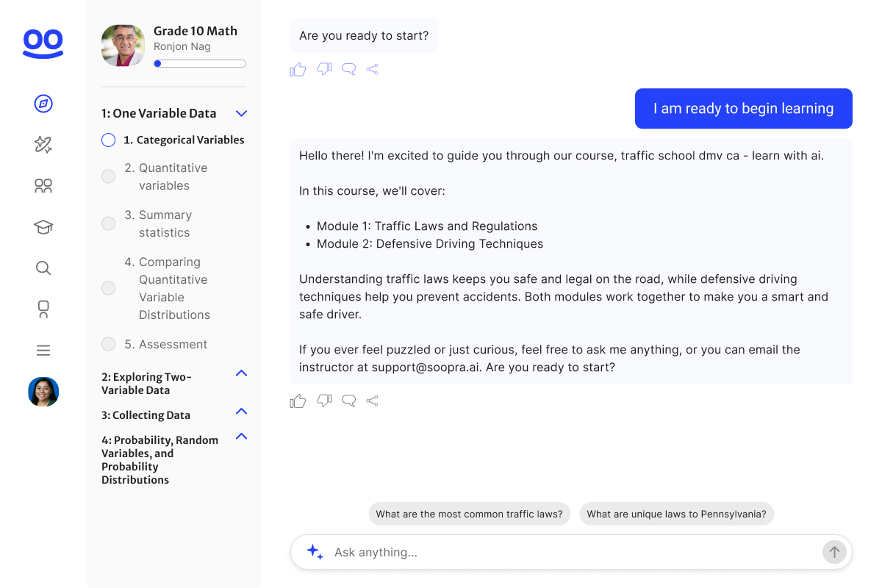Select the 'Categorical Variables' lesson radio button
Screen dimensions: 882x588
[x=108, y=140]
